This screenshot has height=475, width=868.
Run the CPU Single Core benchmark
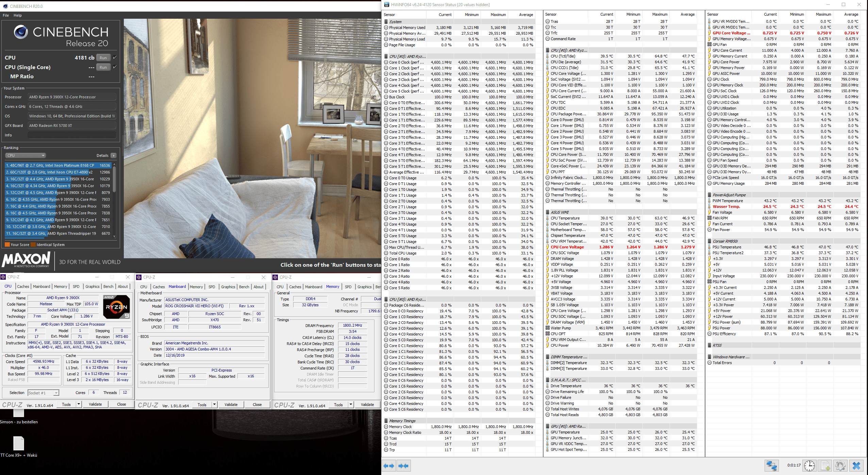click(103, 67)
